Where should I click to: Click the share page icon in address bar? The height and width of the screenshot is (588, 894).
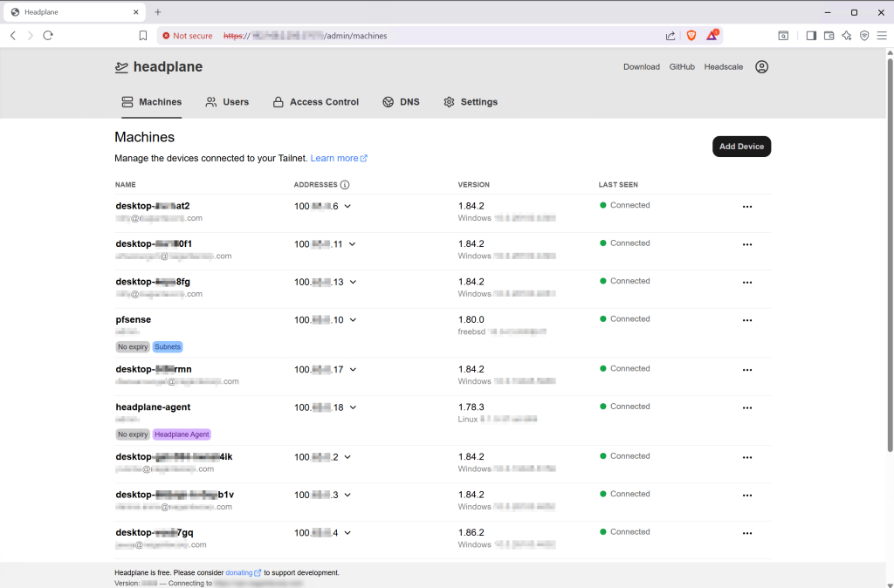point(670,36)
